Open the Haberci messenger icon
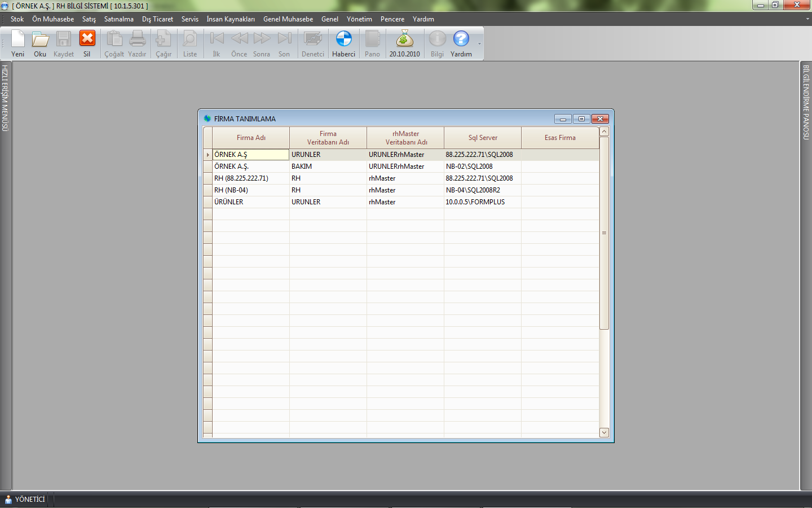The image size is (812, 508). pos(343,43)
